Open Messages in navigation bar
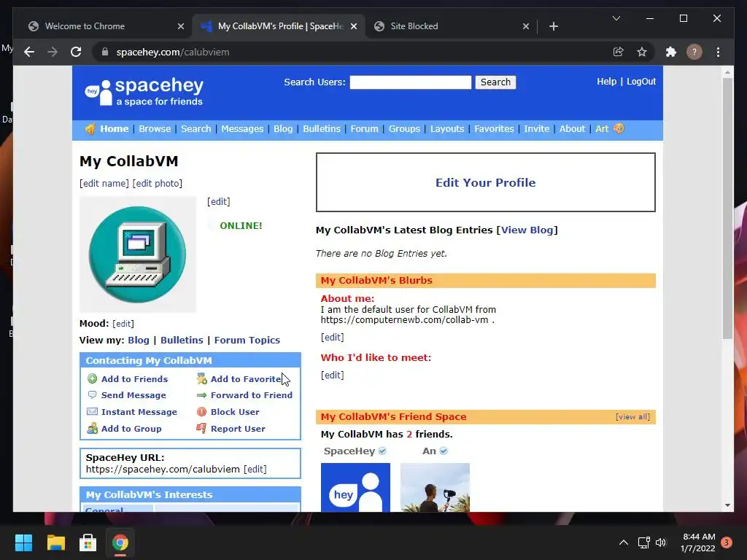The image size is (747, 560). click(242, 128)
